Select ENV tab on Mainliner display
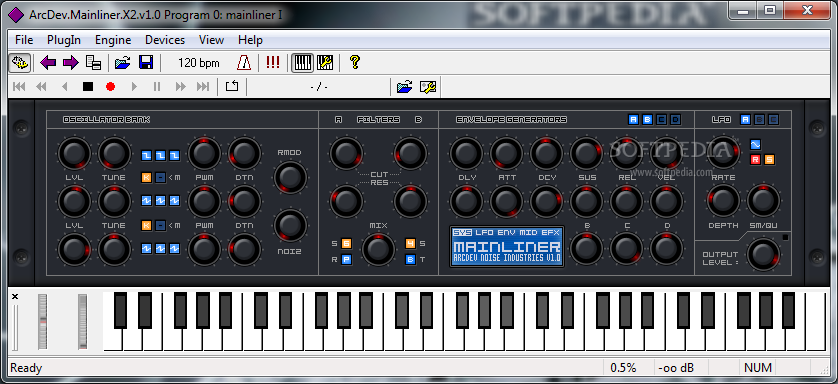 (507, 232)
